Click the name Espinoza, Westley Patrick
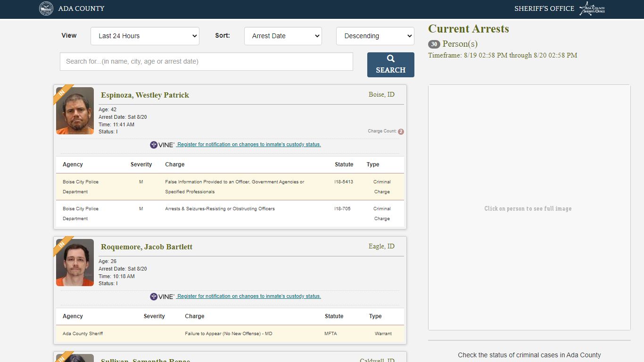The width and height of the screenshot is (644, 362). pos(145,95)
